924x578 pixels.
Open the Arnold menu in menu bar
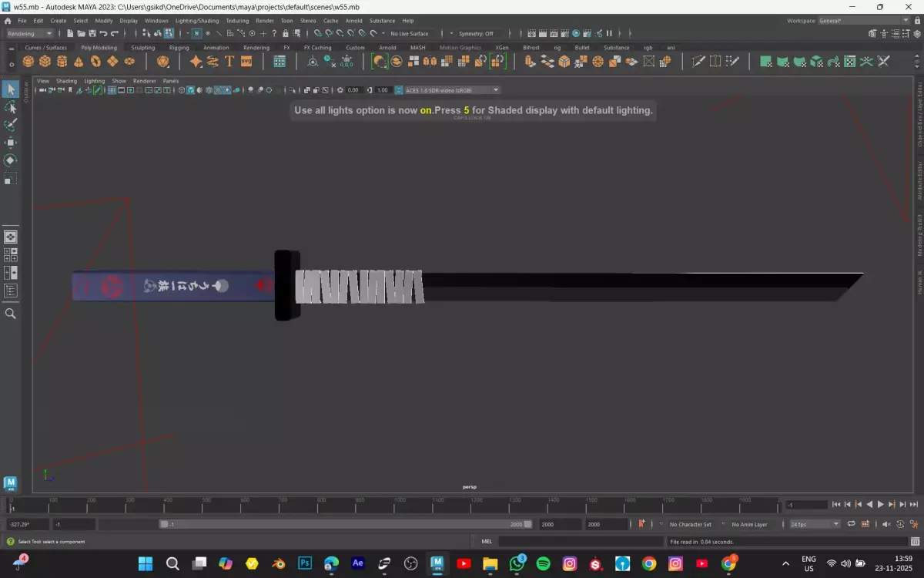pos(353,21)
